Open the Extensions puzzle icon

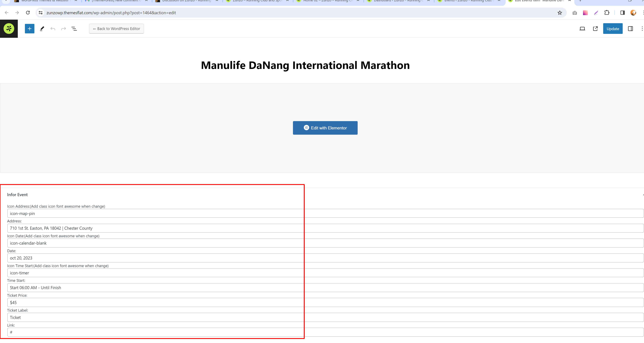point(607,13)
